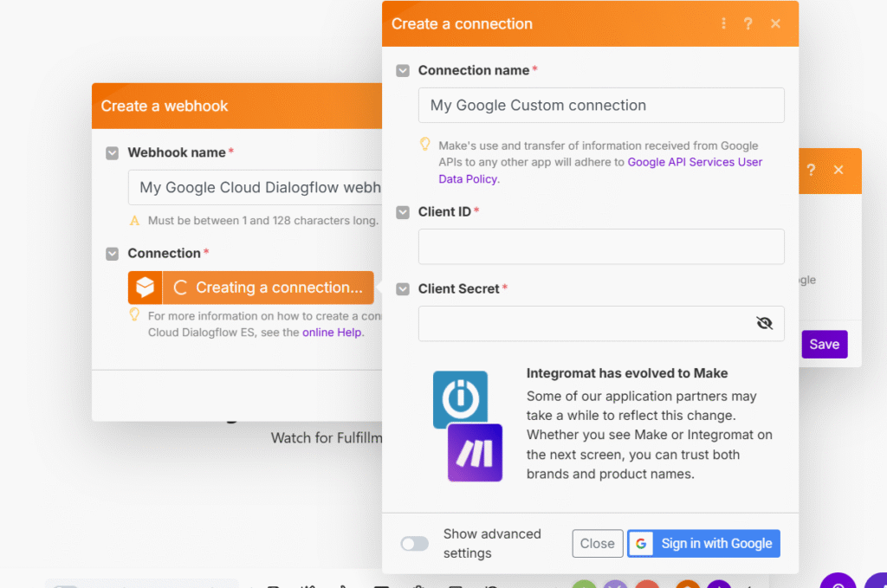Click the blue Integromat logo
Screen dimensions: 887x588
pos(460,399)
